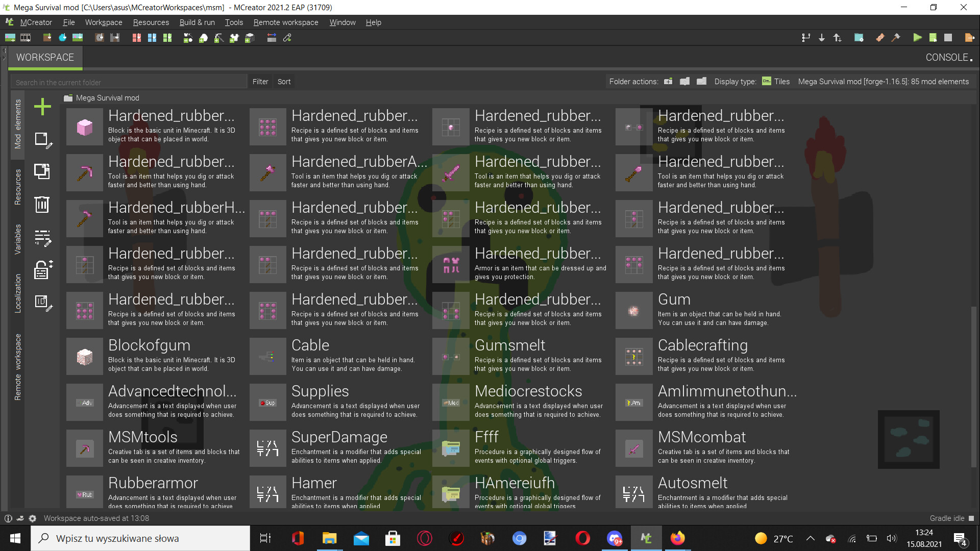Open the Filter dropdown

tap(260, 82)
